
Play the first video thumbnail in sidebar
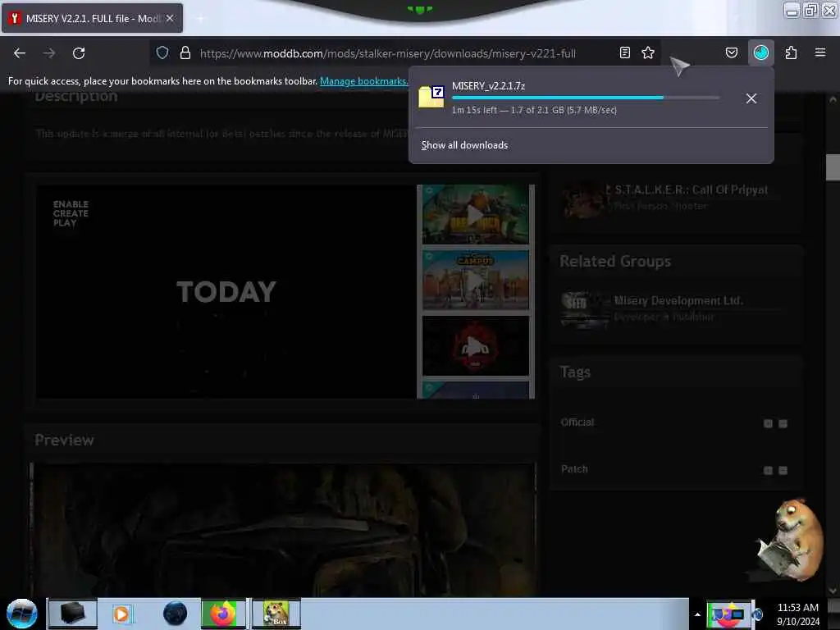475,215
